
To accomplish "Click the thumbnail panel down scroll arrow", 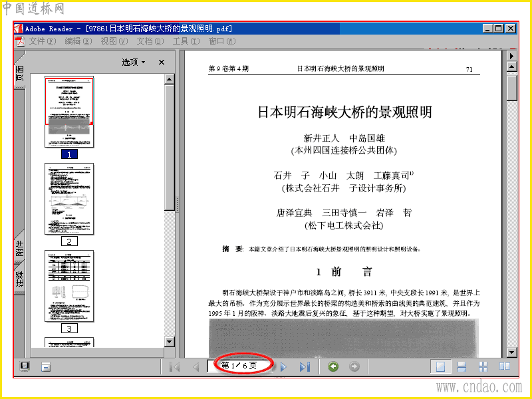I will pos(170,341).
